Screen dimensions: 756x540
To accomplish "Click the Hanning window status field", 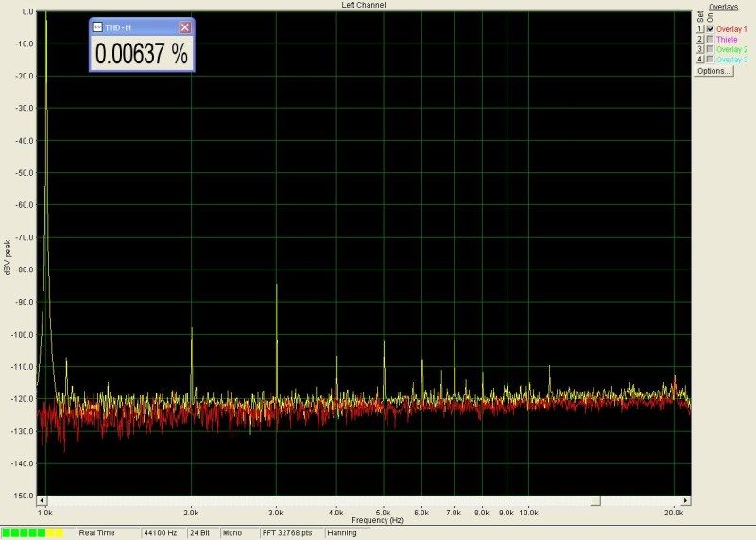I will pyautogui.click(x=347, y=532).
